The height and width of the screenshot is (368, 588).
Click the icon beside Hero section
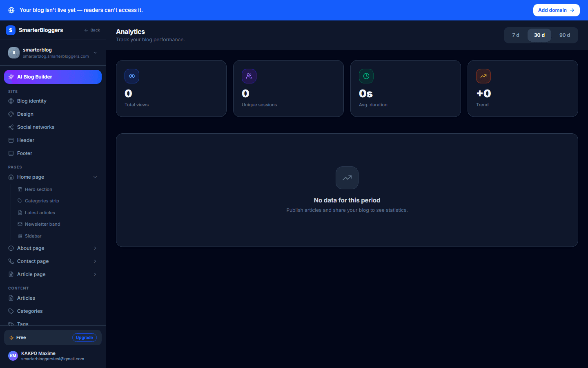click(20, 189)
